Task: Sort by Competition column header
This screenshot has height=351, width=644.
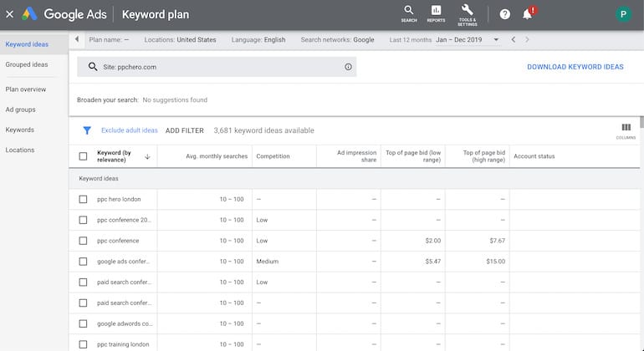Action: click(x=273, y=156)
